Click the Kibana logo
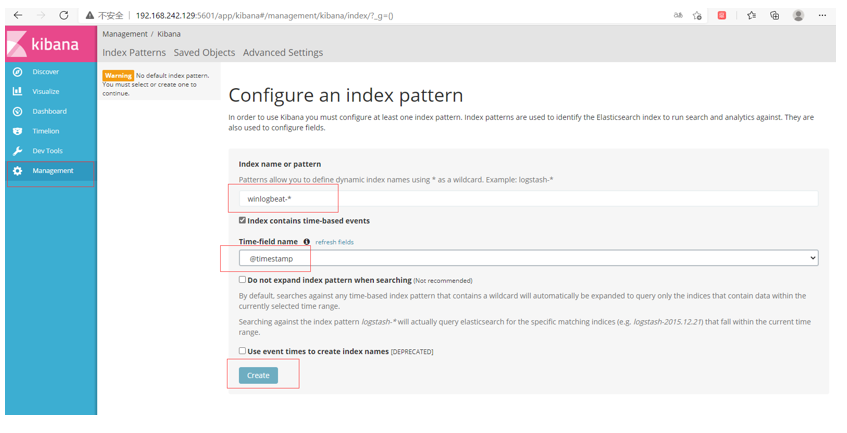 [51, 44]
